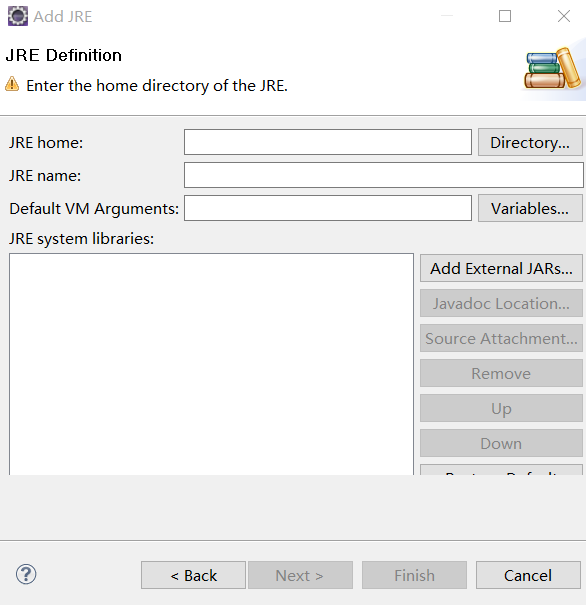Focus the JRE name input field

tap(384, 175)
